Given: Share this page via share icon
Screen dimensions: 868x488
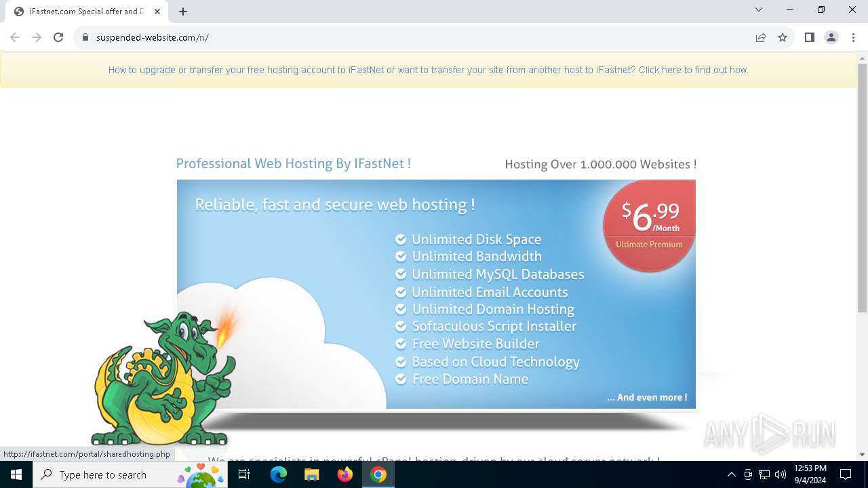Looking at the screenshot, I should coord(761,37).
